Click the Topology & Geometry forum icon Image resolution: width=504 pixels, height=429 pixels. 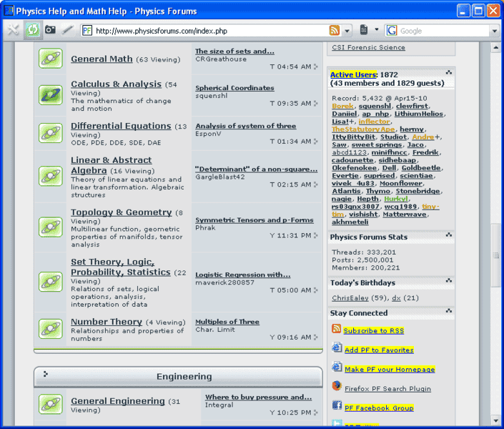(51, 227)
